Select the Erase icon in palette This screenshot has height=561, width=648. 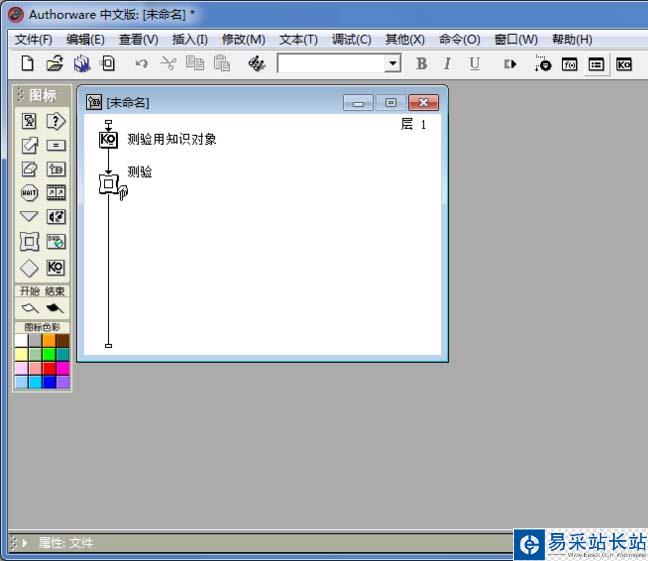click(x=29, y=169)
